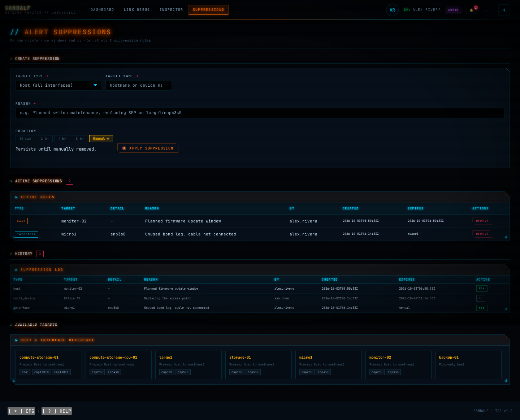520x420 pixels.
Task: Select the Suppressions tab
Action: pos(208,10)
